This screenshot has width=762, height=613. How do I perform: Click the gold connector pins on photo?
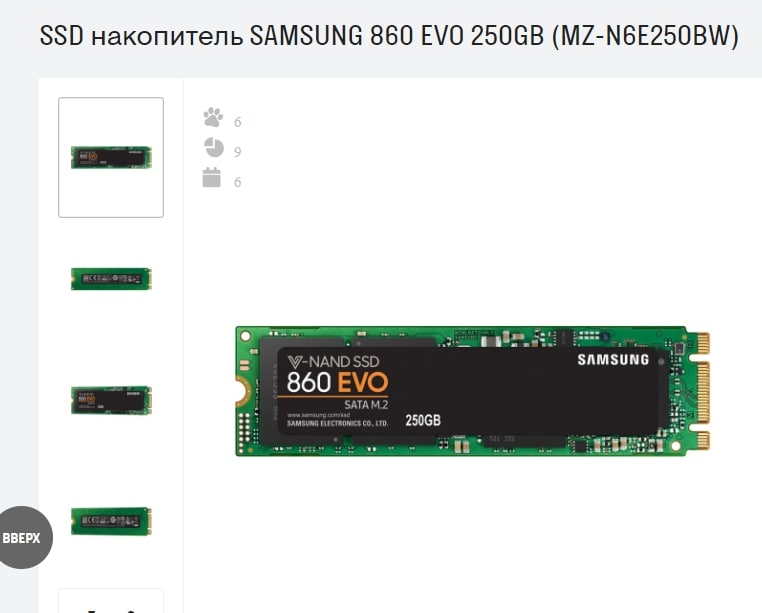point(703,391)
